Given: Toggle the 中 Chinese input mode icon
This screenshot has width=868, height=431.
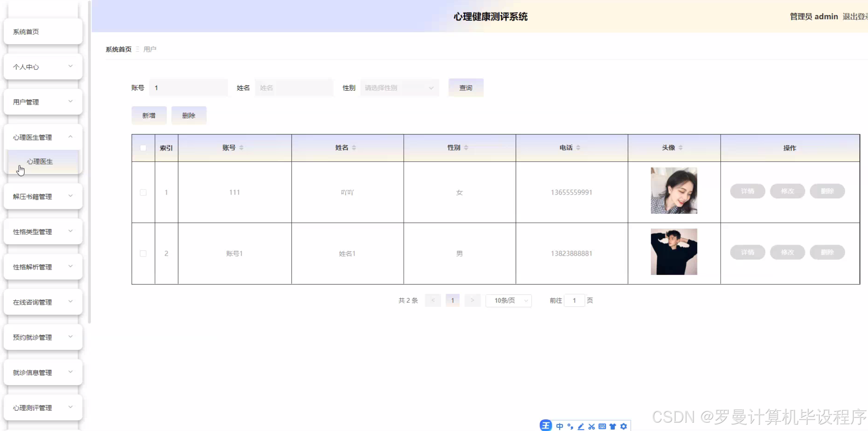Looking at the screenshot, I should [x=559, y=426].
